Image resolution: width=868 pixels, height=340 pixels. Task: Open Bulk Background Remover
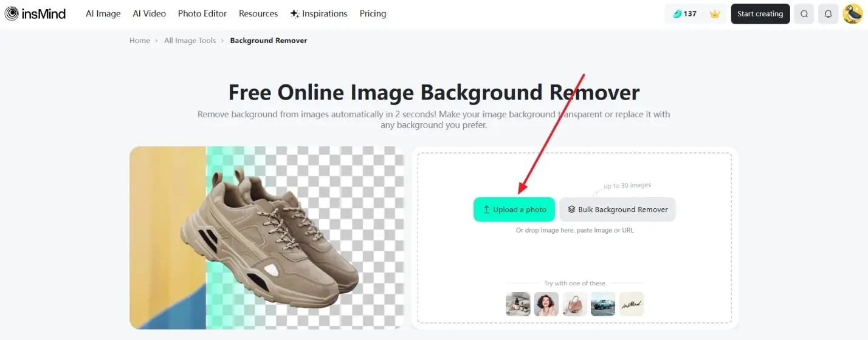coord(617,209)
